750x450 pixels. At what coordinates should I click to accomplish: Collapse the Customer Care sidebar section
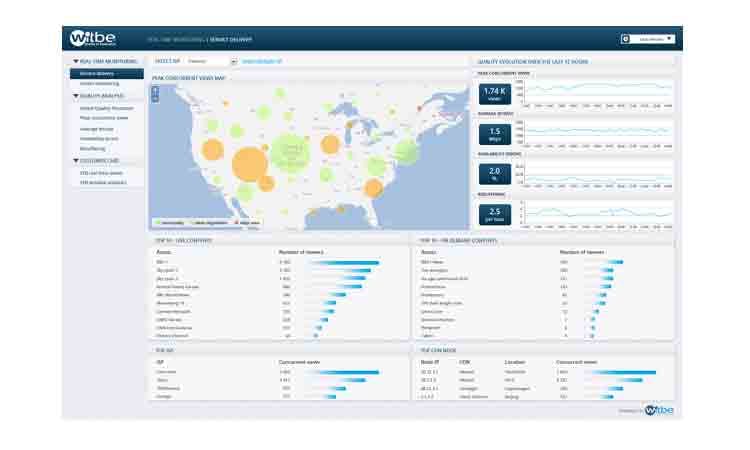click(x=76, y=161)
